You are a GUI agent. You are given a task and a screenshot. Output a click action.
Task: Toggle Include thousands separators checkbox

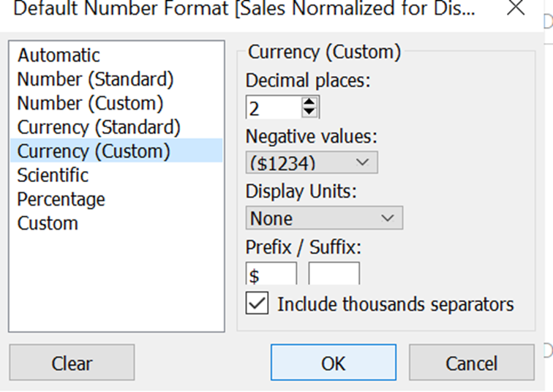point(257,304)
